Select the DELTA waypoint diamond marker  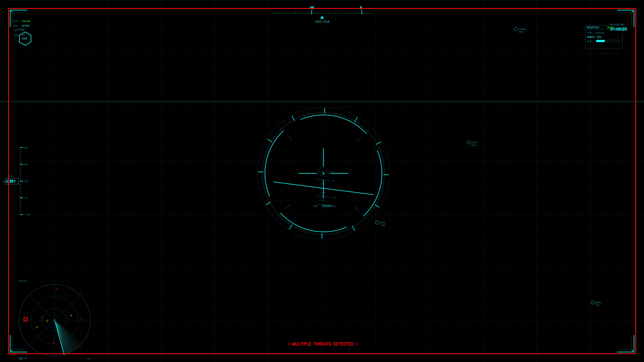pyautogui.click(x=377, y=222)
